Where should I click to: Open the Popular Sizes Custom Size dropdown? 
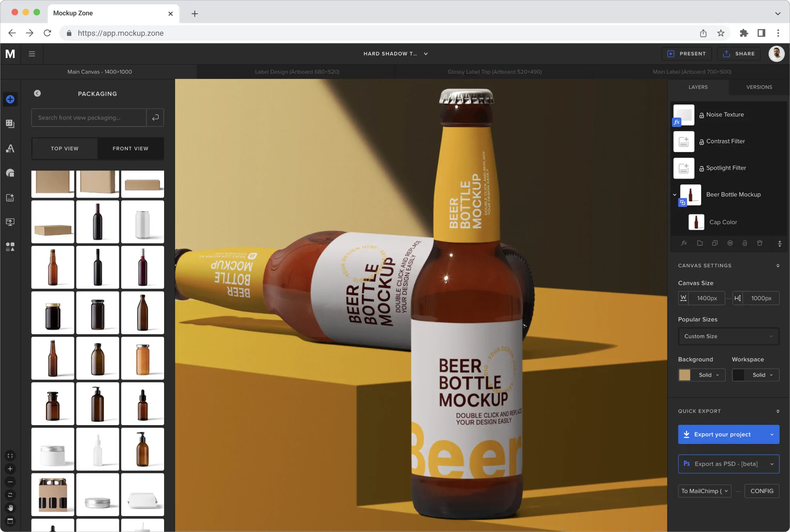point(728,336)
